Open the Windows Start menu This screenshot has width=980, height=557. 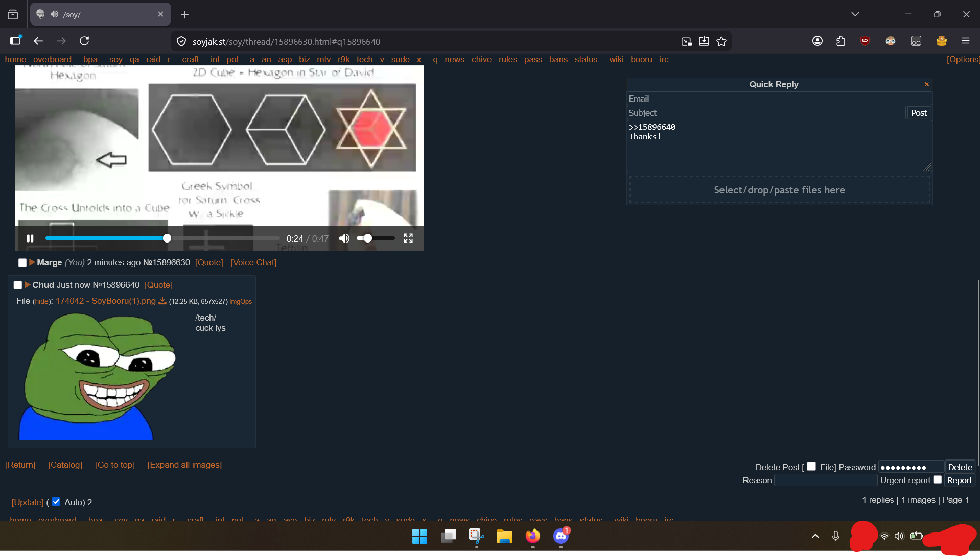pos(419,536)
